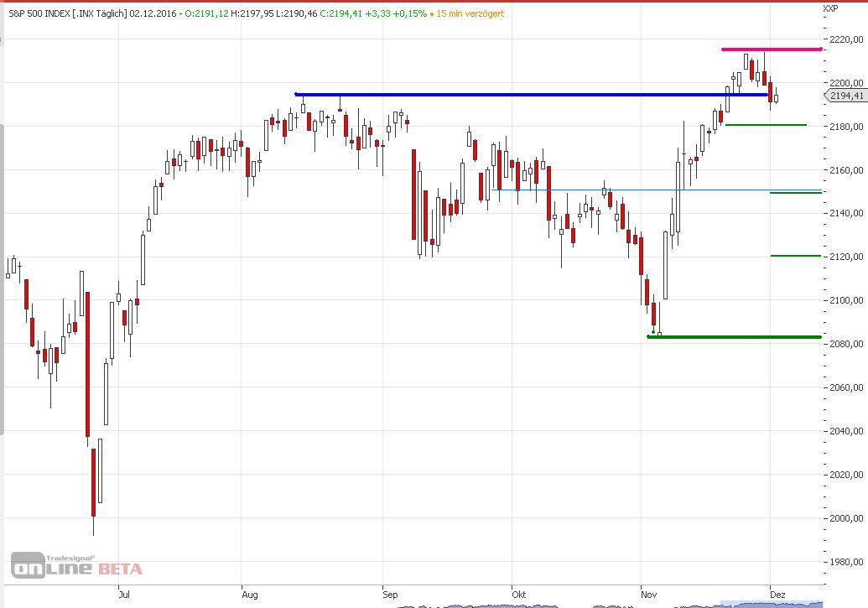
Task: Select the pink horizontal line near 2215
Action: (772, 49)
